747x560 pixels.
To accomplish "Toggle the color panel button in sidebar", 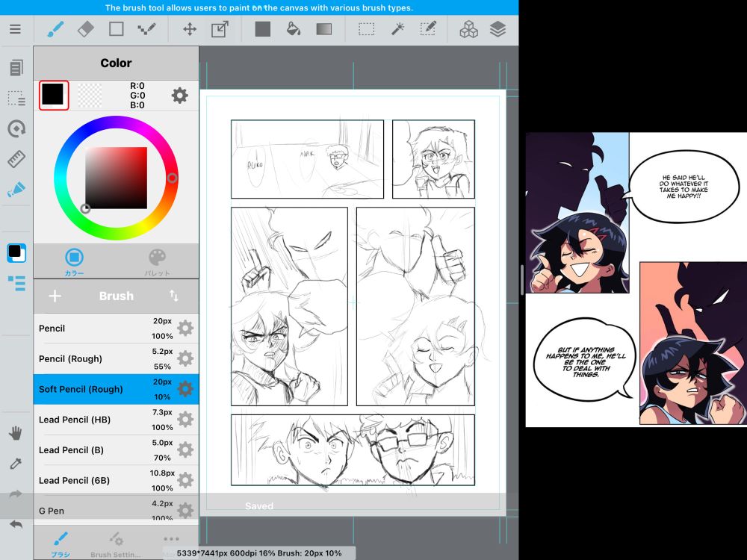I will click(x=16, y=253).
